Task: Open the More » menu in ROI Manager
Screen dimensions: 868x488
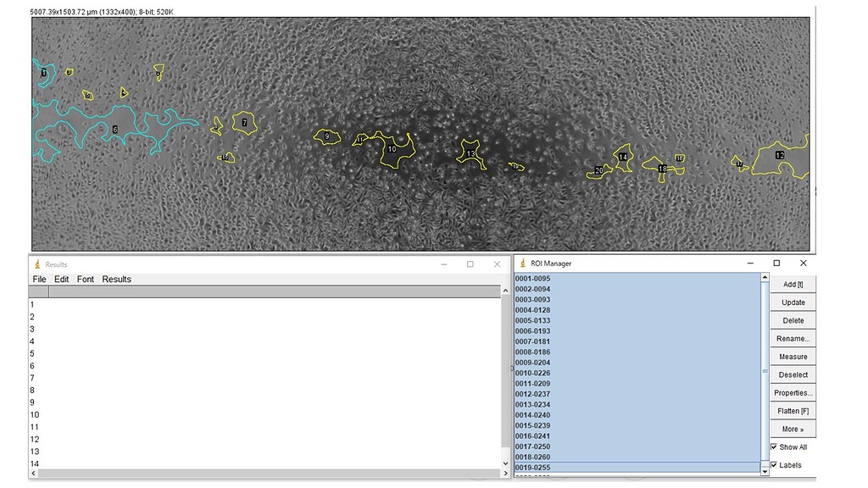Action: point(792,429)
